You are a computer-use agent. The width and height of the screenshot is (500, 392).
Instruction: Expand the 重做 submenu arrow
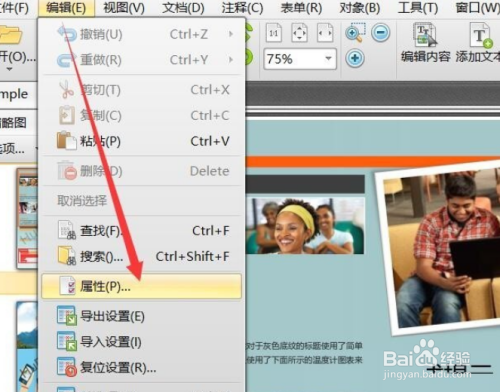tap(231, 60)
